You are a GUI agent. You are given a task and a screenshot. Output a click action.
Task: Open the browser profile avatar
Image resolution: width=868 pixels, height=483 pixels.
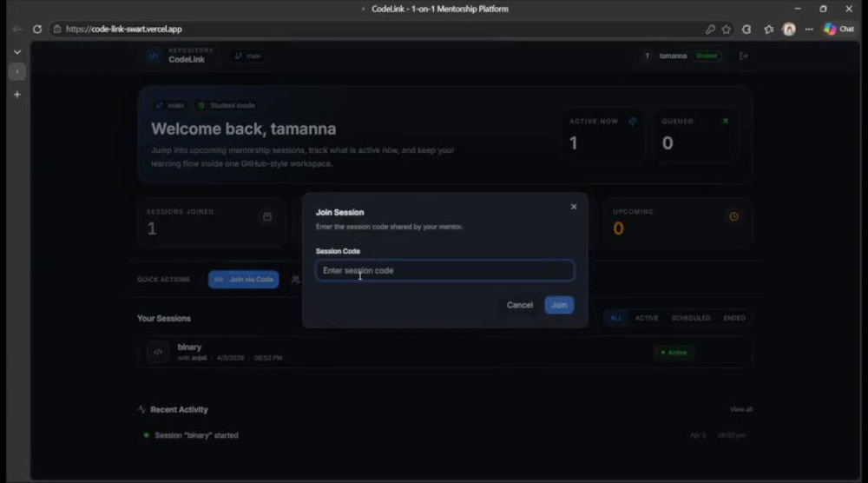click(x=789, y=29)
